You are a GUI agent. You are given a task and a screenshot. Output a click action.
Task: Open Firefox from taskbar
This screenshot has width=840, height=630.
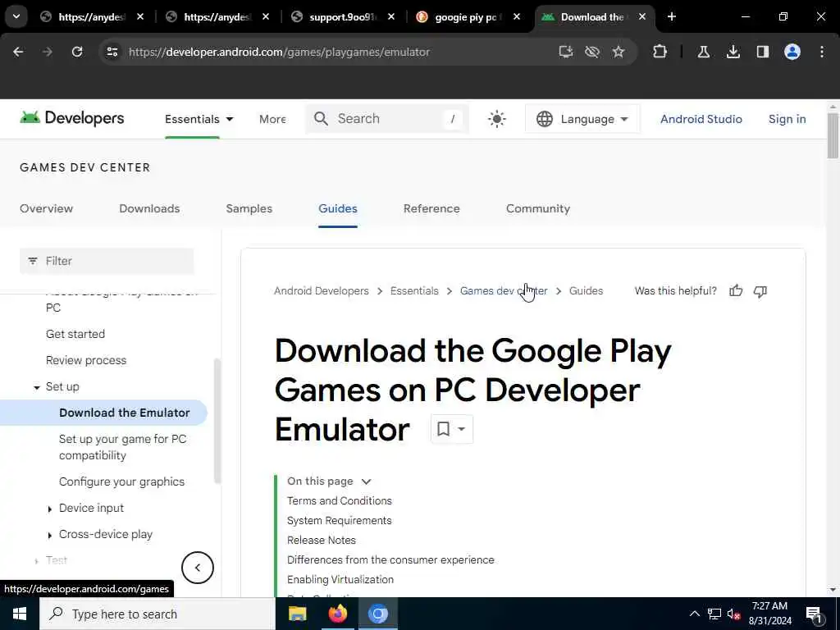[337, 614]
